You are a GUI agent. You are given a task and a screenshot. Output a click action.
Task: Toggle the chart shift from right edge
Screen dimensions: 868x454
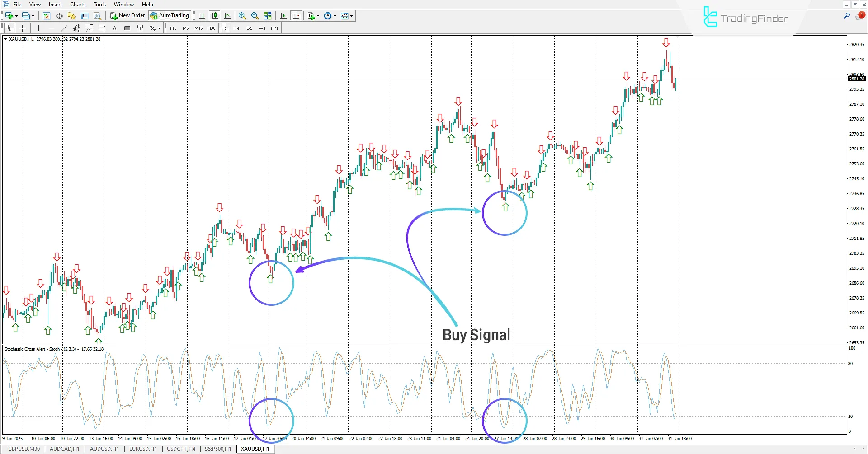click(x=297, y=16)
